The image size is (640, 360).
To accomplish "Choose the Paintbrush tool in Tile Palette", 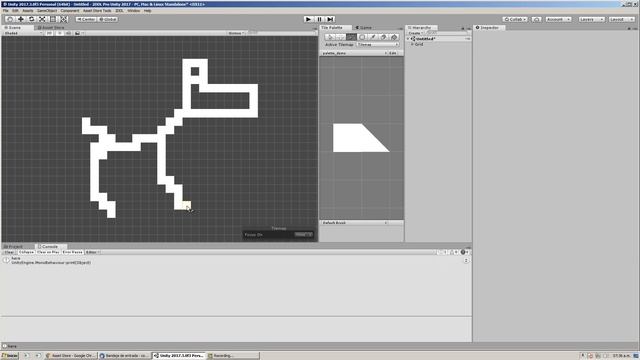I will click(351, 37).
